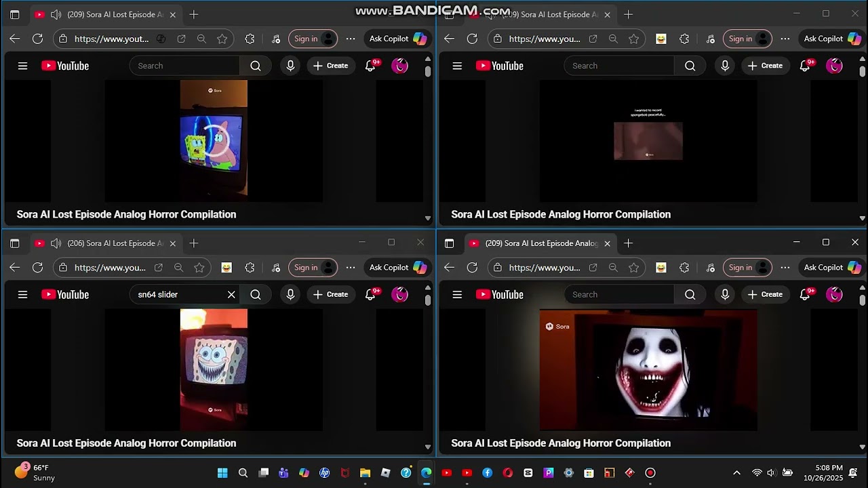Open Extensions puzzle icon in bottom-left window
The height and width of the screenshot is (488, 868).
pyautogui.click(x=250, y=268)
